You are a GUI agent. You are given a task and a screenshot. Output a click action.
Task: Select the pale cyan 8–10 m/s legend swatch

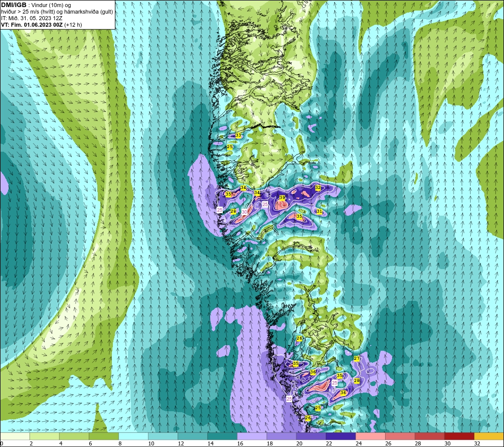[x=134, y=436]
